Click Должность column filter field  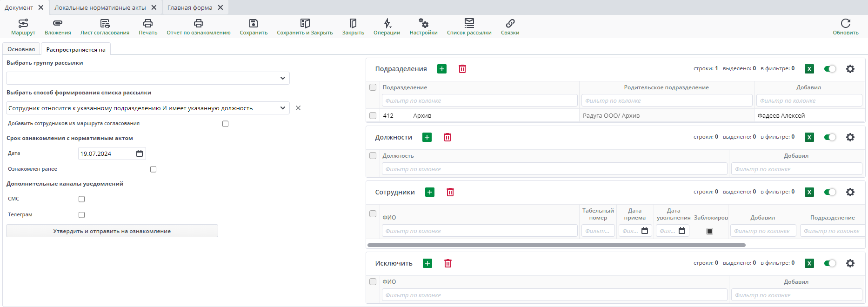tap(554, 169)
